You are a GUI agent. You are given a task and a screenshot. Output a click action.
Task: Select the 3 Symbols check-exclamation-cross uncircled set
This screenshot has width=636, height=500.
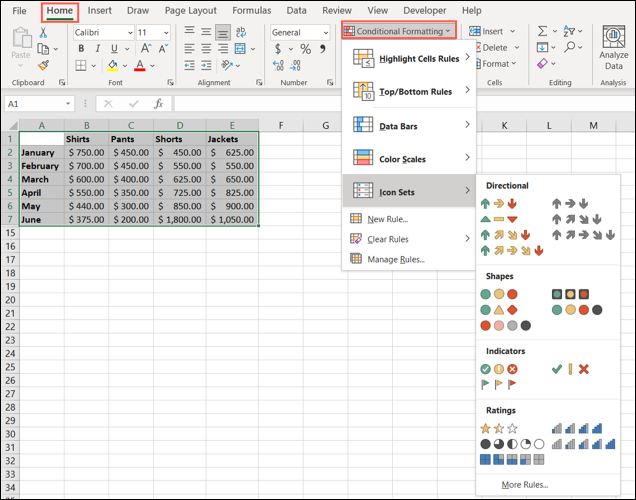coord(570,369)
